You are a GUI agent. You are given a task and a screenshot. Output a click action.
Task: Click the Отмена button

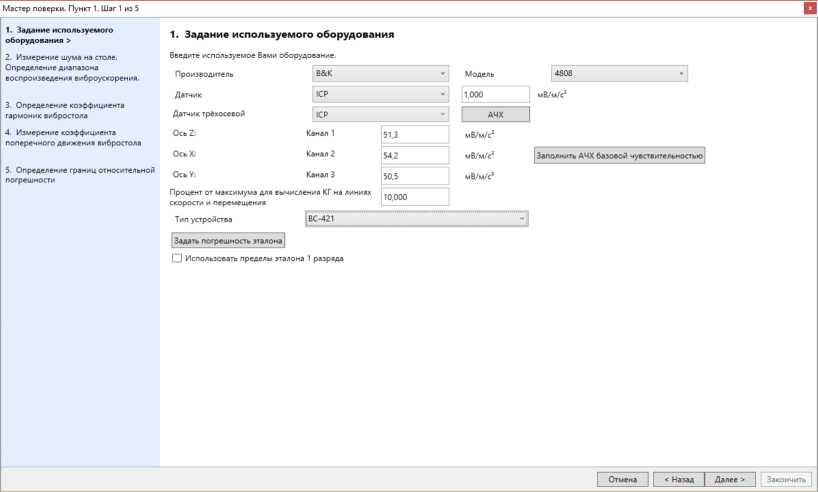coord(622,479)
